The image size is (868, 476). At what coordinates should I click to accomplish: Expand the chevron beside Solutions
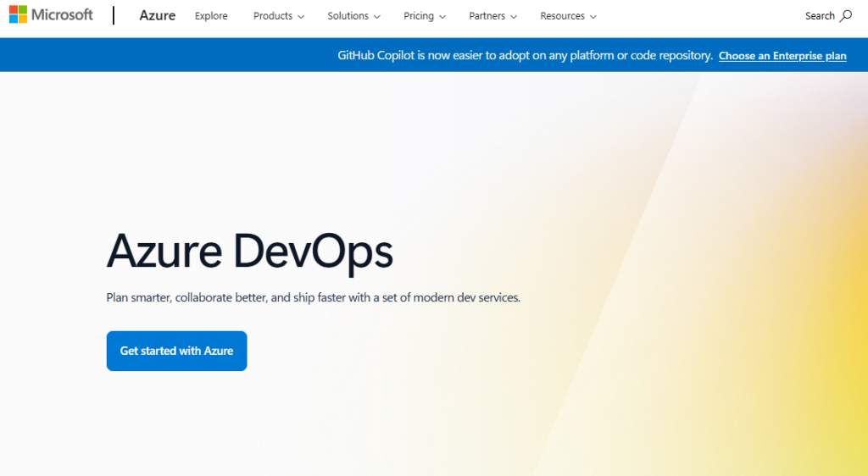point(377,17)
